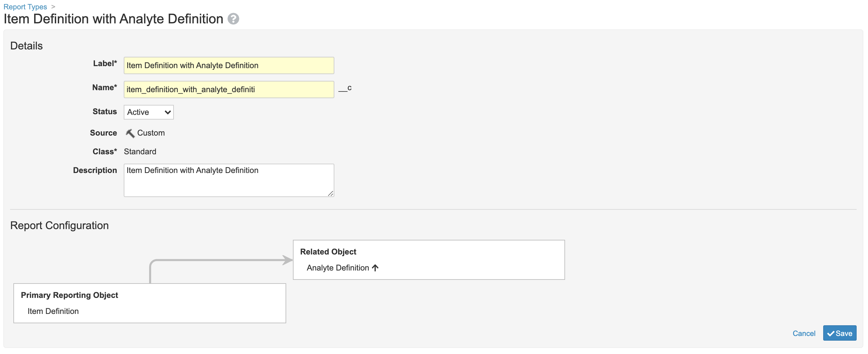Viewport: 868px width, 354px height.
Task: Click the Details section heading
Action: (27, 46)
